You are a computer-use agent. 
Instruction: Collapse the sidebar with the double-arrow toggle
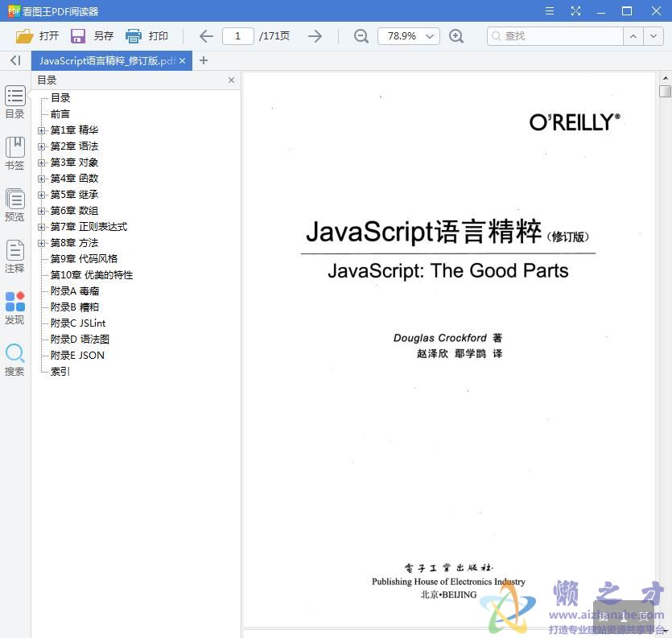click(14, 60)
